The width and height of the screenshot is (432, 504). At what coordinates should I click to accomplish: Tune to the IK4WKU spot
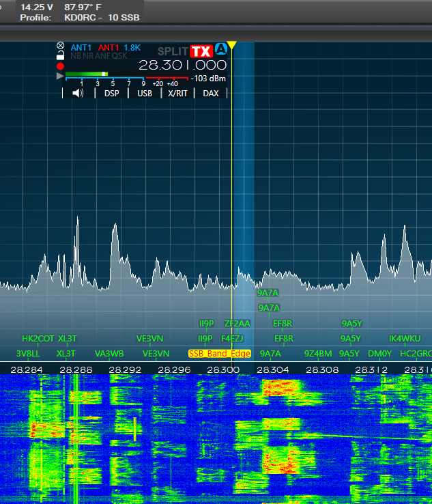tap(405, 339)
